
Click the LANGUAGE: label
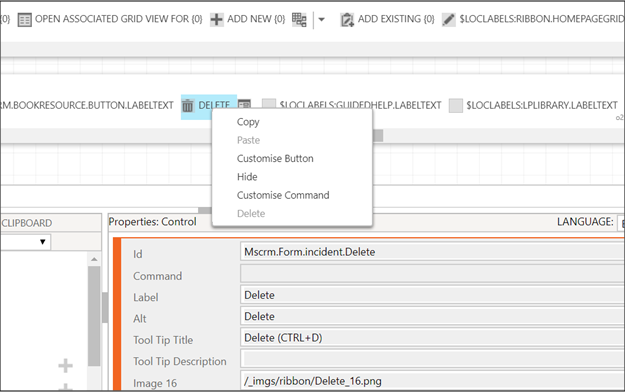click(x=585, y=222)
